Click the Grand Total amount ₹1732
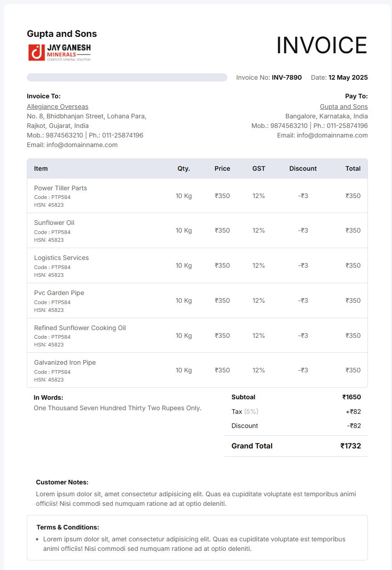The width and height of the screenshot is (392, 570). 351,446
